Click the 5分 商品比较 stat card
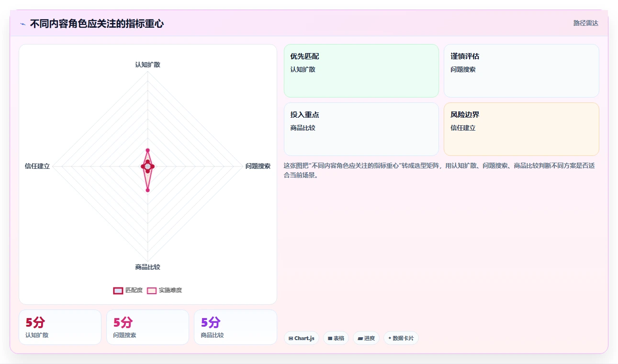 click(236, 327)
